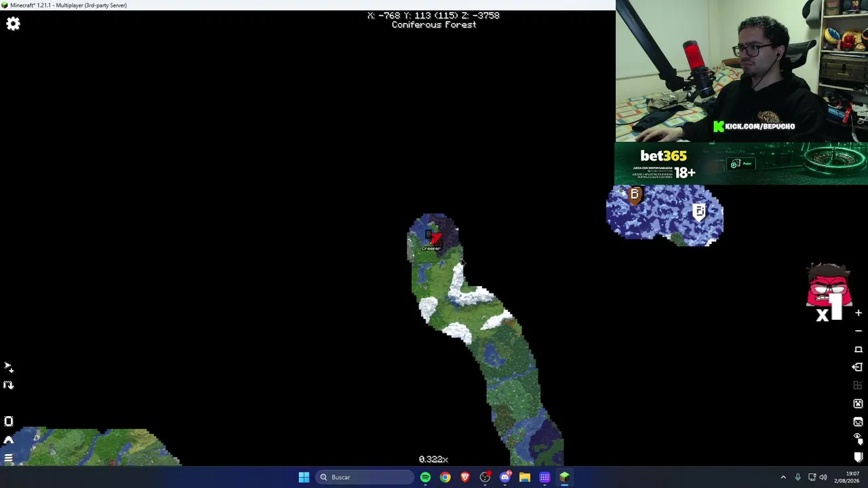
Task: Open Spotify from the taskbar
Action: pos(425,477)
